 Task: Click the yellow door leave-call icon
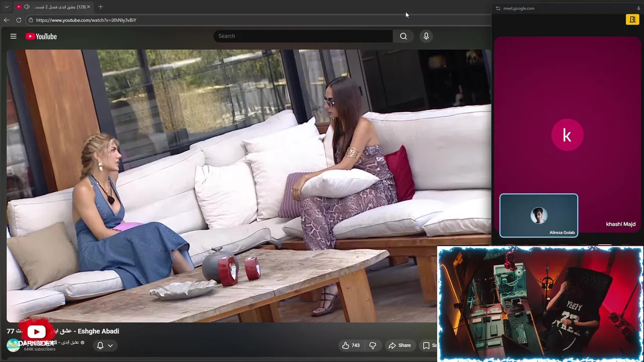click(x=632, y=20)
